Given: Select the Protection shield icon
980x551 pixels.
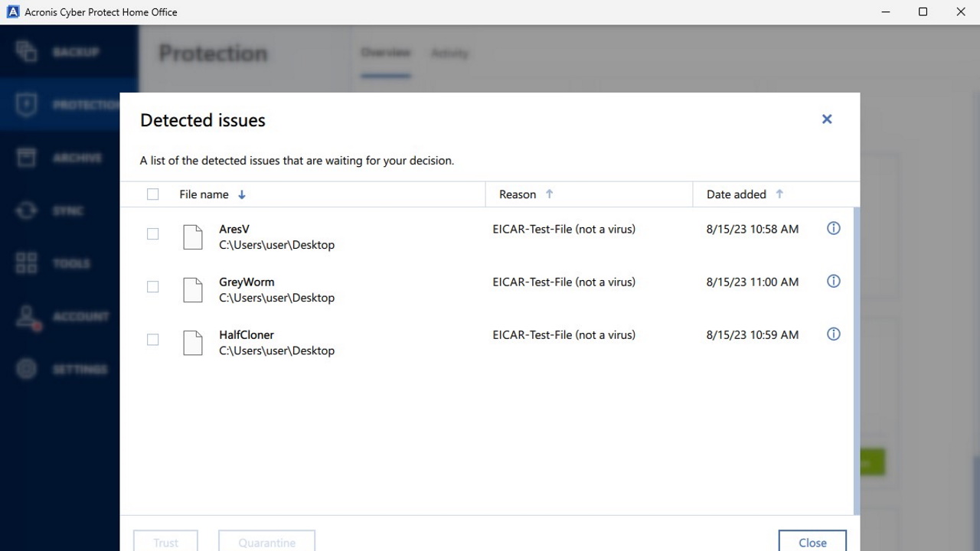Looking at the screenshot, I should click(25, 105).
